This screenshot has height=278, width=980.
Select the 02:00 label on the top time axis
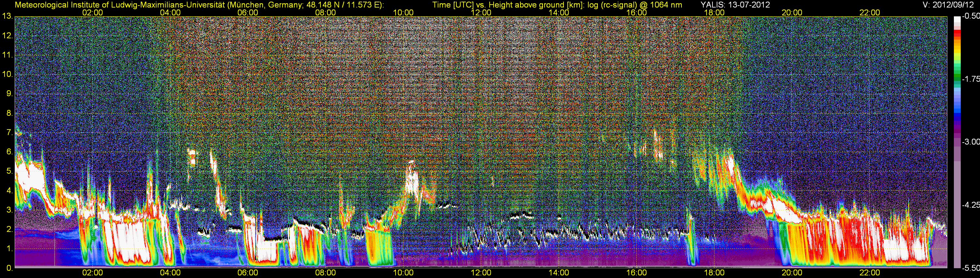[x=92, y=12]
